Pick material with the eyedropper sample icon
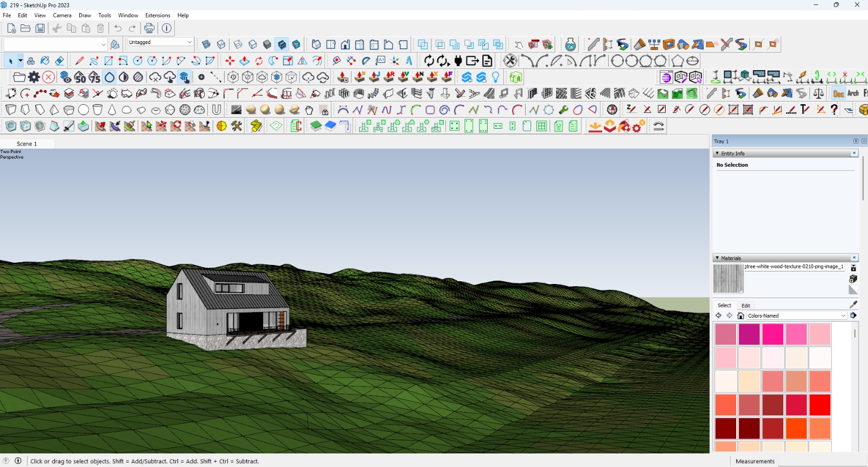868x467 pixels. point(853,304)
